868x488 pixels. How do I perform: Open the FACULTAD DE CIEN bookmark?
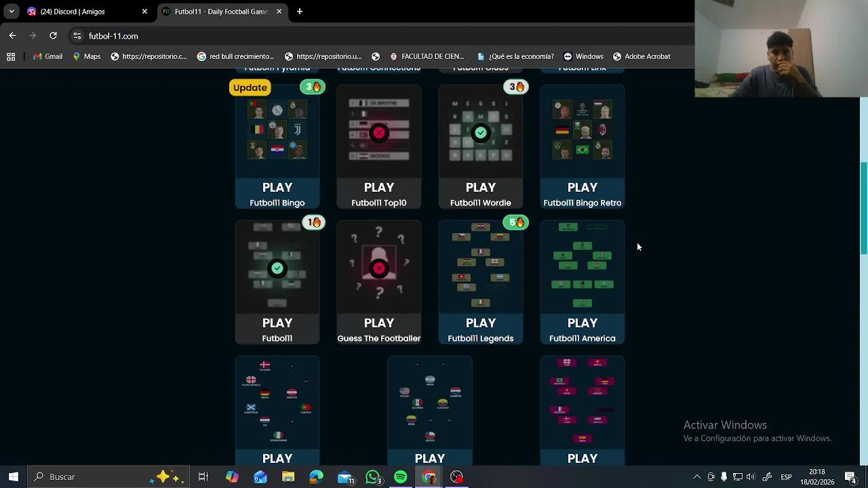coord(427,56)
